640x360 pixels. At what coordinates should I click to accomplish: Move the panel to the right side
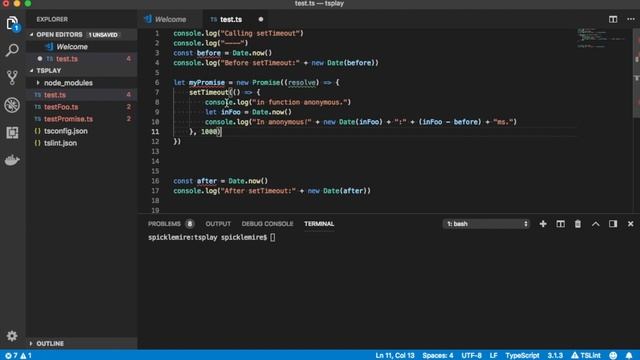613,224
